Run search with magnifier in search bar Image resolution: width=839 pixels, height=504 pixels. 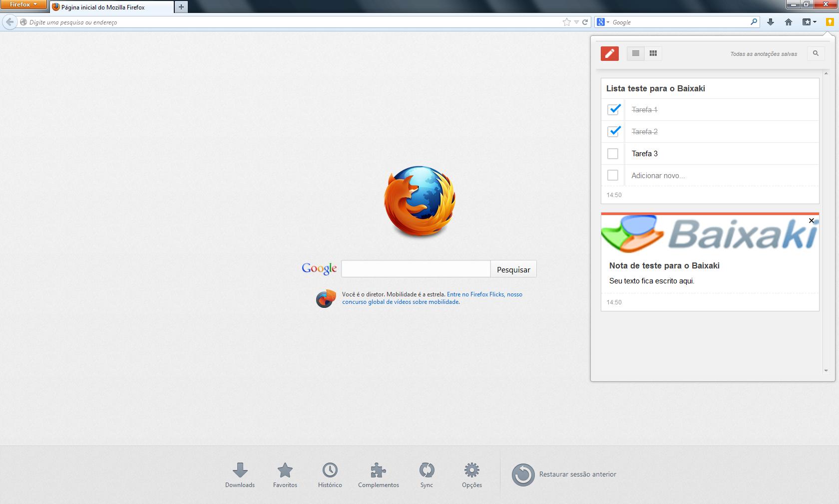(x=754, y=22)
